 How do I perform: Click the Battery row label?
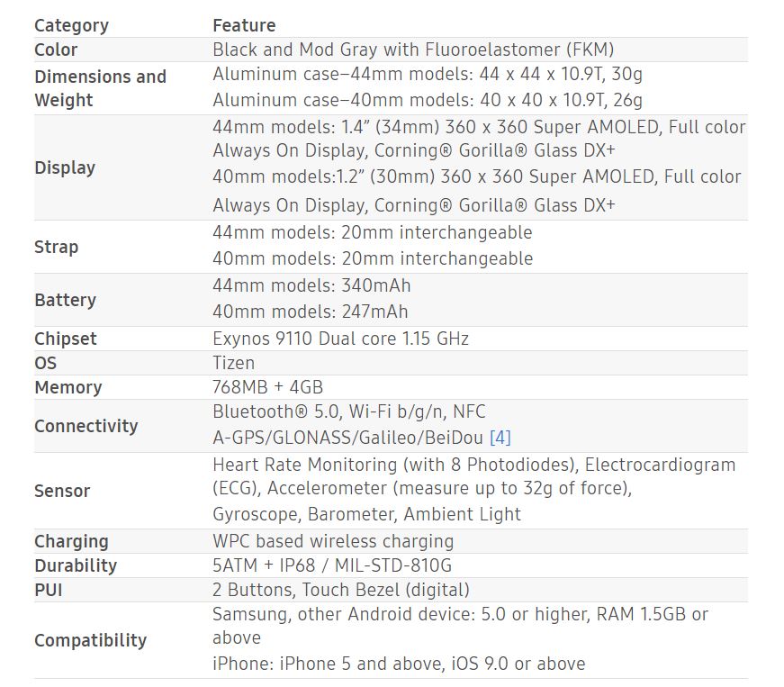pyautogui.click(x=65, y=300)
